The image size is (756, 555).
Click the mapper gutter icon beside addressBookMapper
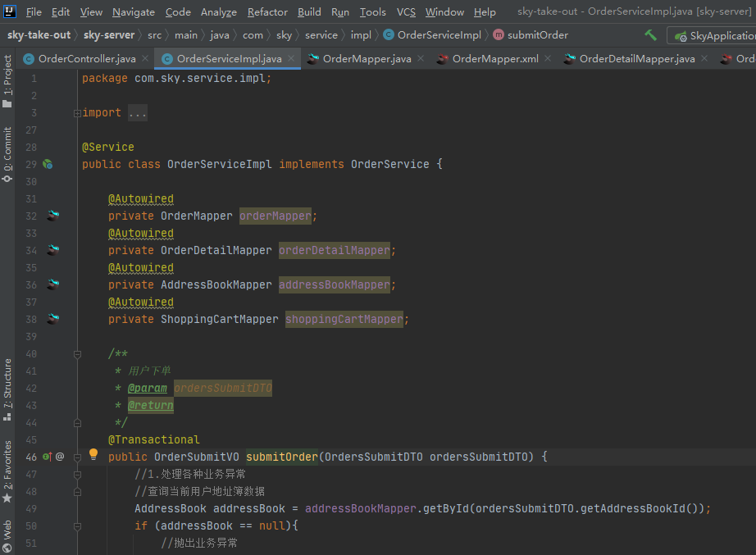coord(53,284)
